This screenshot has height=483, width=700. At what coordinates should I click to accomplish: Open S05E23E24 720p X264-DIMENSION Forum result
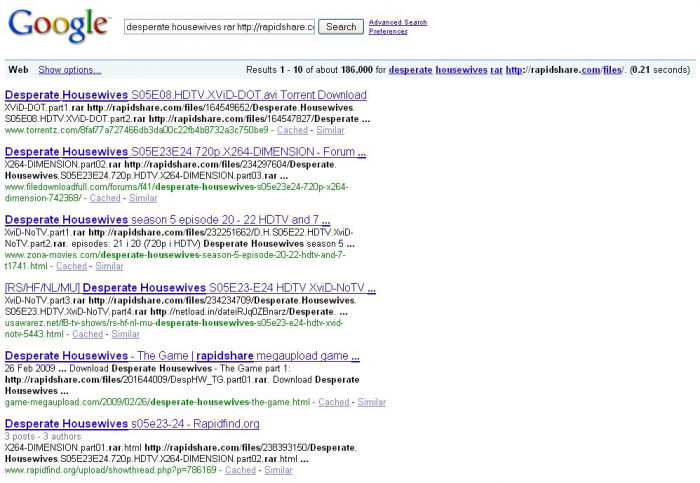coord(185,152)
